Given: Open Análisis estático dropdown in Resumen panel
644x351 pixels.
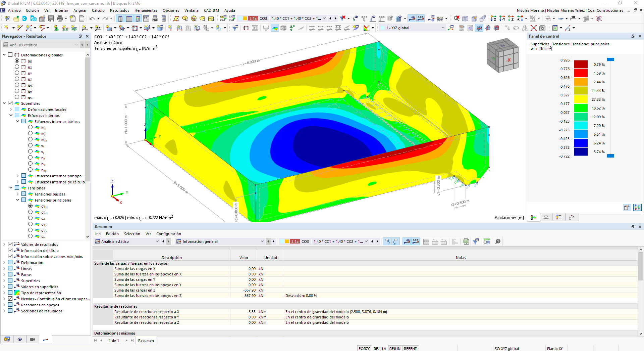Looking at the screenshot, I should [127, 242].
